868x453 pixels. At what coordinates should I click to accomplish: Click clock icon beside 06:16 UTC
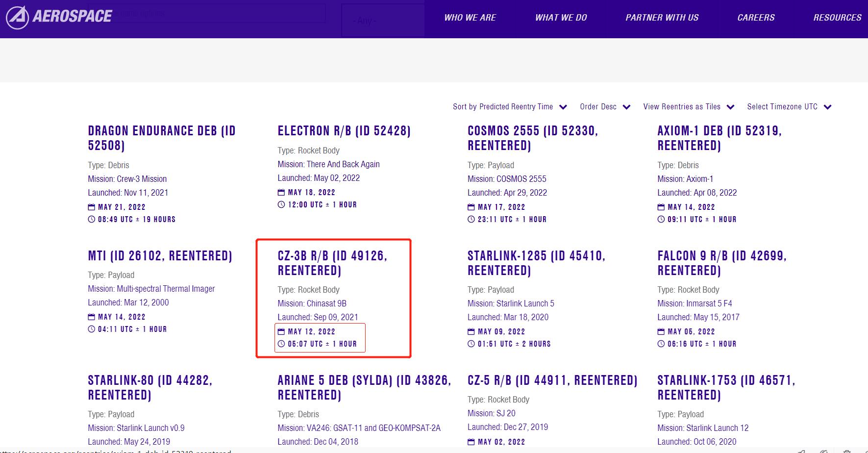point(661,344)
